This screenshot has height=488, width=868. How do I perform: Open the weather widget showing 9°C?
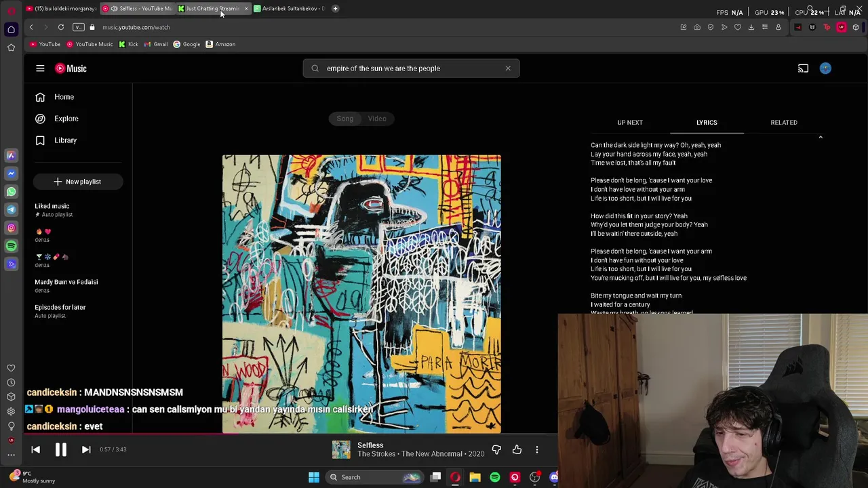coord(31,477)
